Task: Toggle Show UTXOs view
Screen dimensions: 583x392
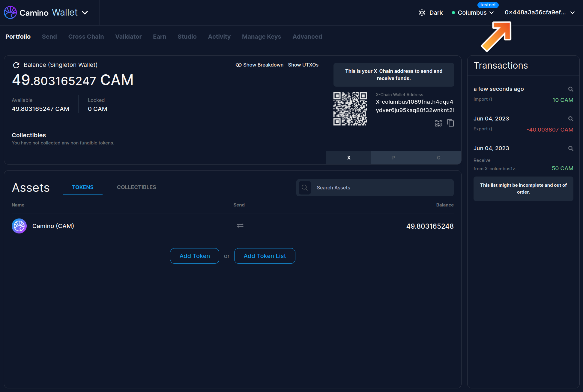Action: pos(303,65)
